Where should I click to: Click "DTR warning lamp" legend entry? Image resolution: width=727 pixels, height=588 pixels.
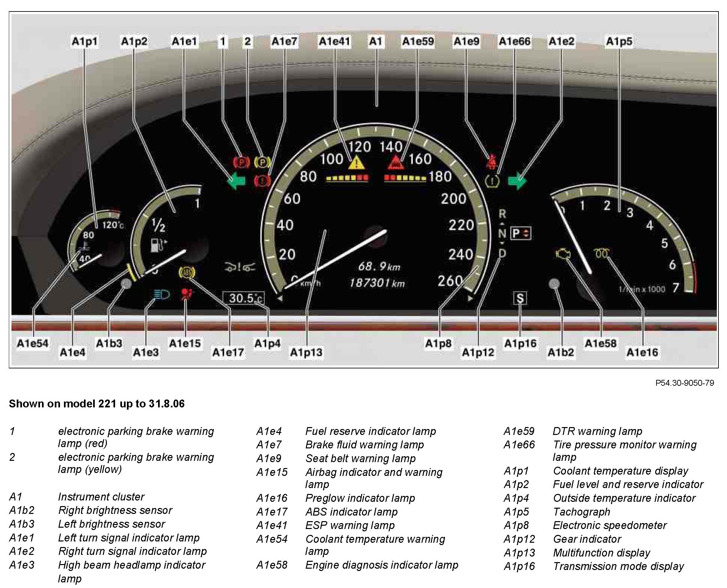click(x=597, y=431)
